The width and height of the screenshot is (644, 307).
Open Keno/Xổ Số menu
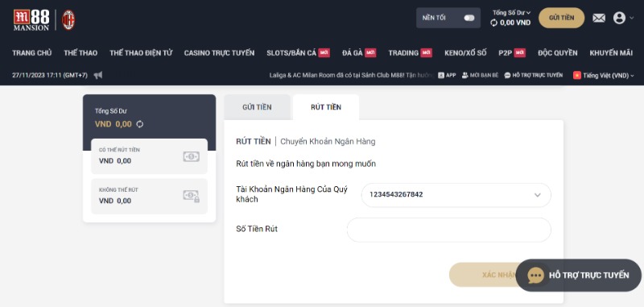click(465, 52)
